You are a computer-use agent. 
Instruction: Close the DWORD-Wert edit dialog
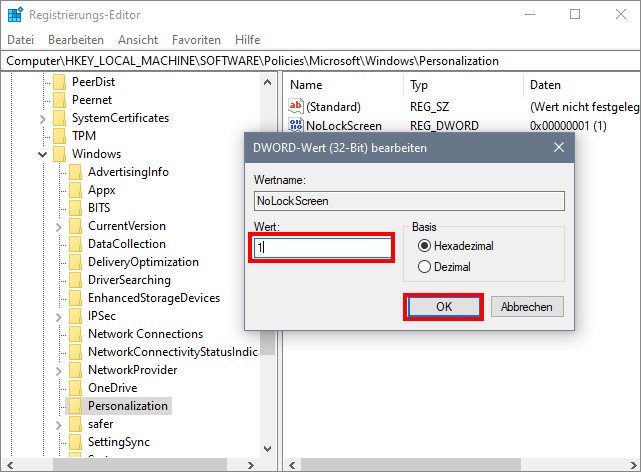[x=559, y=147]
